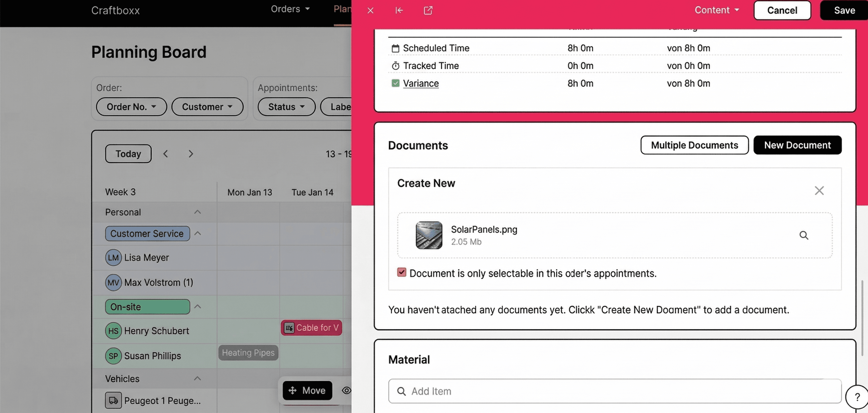Open the Status filter dropdown

pyautogui.click(x=286, y=107)
